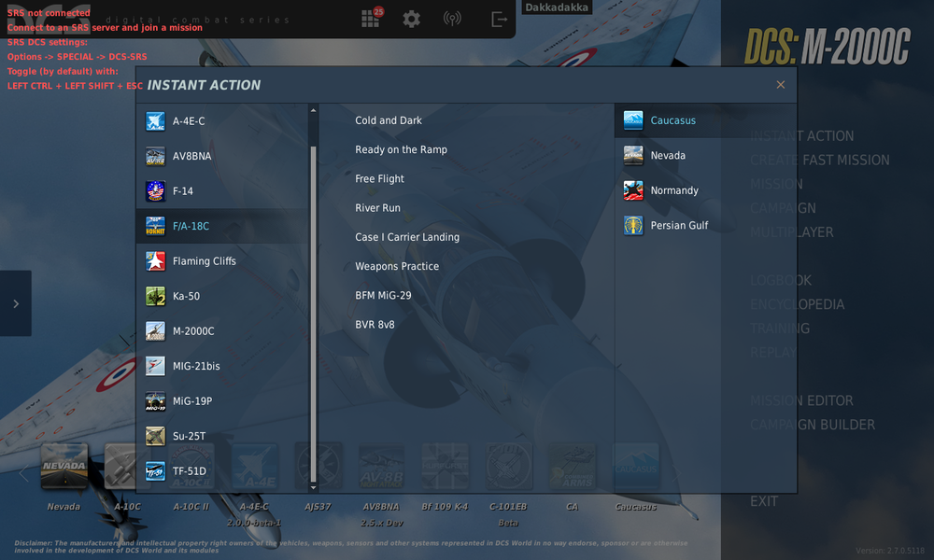Select the AV8BNA thumbnail in carousel
Screen dimensions: 934x560
(381, 466)
